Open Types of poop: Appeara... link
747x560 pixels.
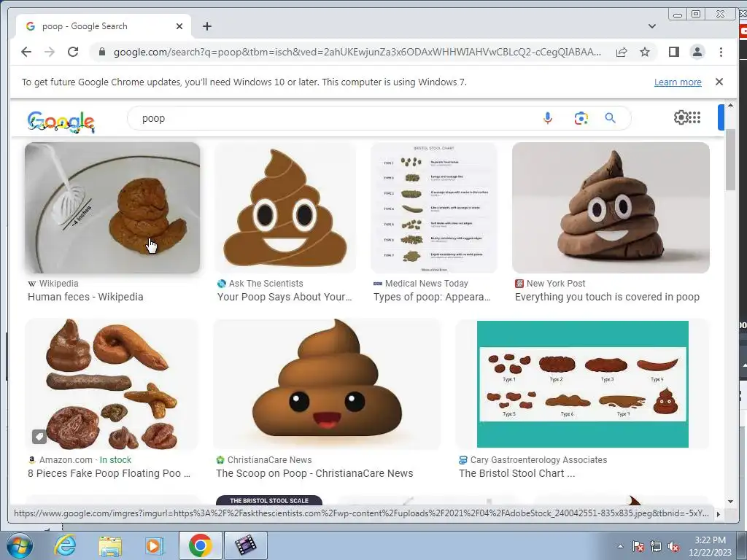coord(432,297)
